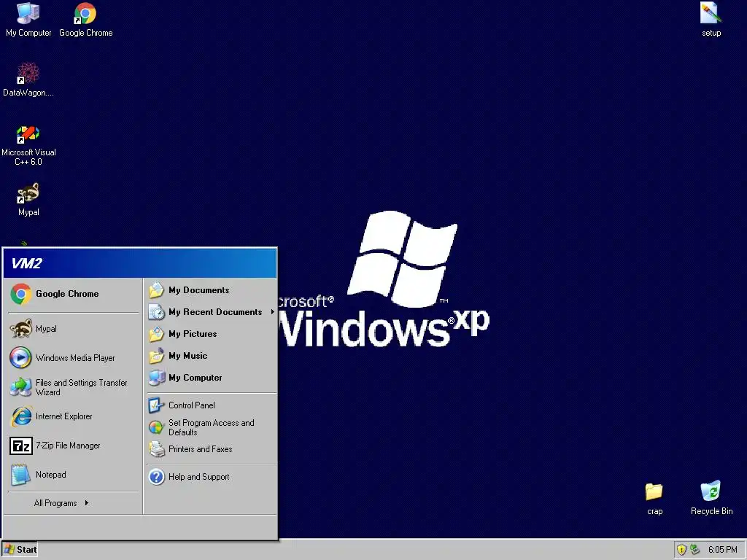
Task: Open Set Program Access and Defaults
Action: tap(211, 427)
